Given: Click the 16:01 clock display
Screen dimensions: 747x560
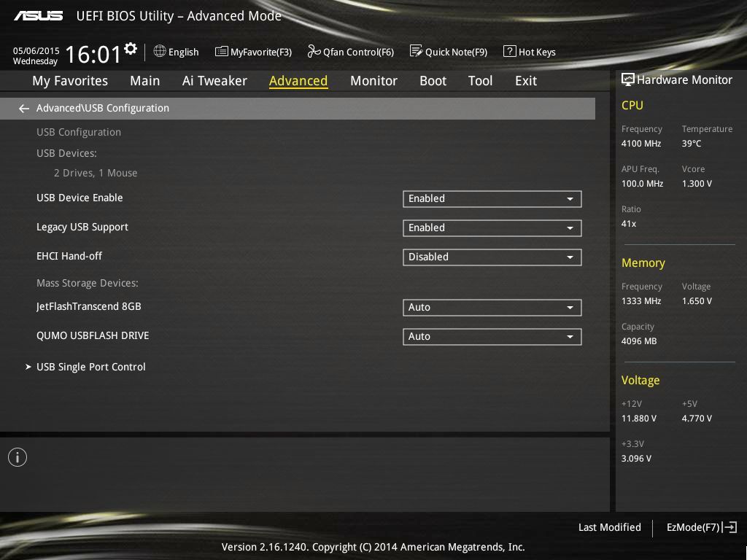Looking at the screenshot, I should pos(93,55).
